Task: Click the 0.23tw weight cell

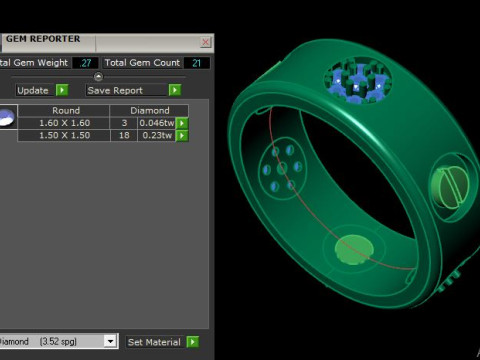Action: point(157,135)
